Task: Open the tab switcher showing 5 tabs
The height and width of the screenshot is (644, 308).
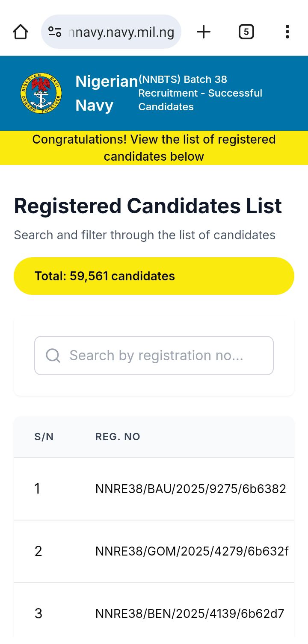Action: click(246, 32)
